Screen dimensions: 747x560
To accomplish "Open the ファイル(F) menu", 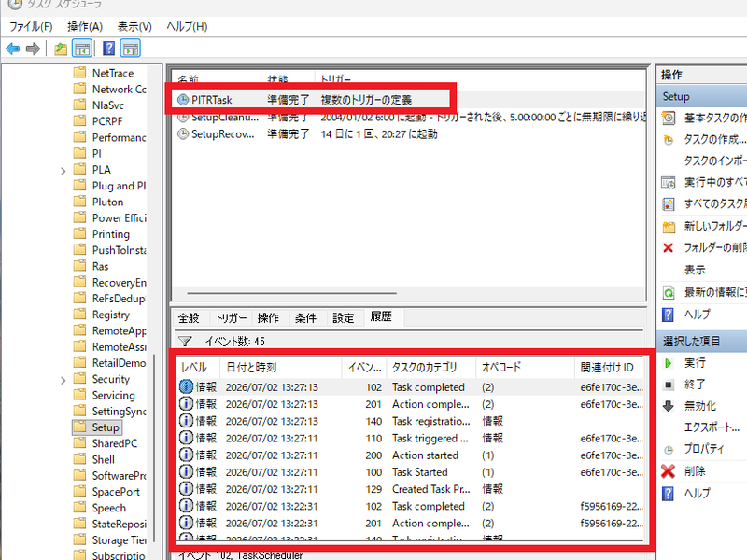I will (x=31, y=27).
